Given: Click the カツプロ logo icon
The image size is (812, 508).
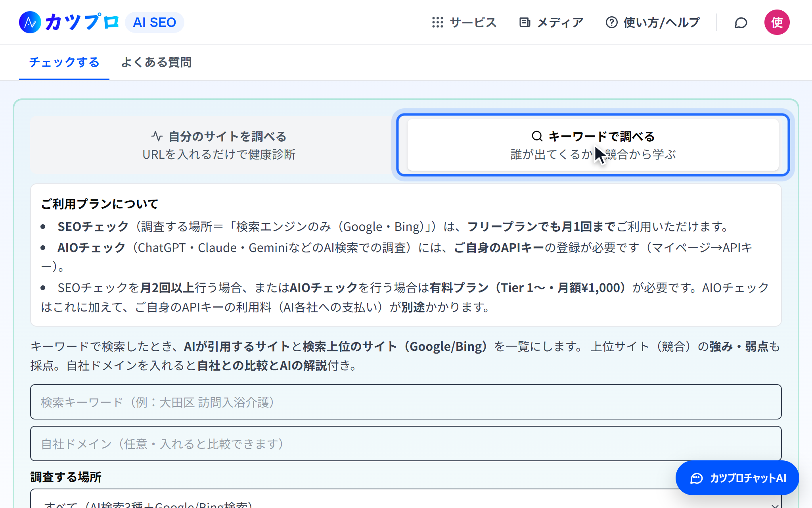Looking at the screenshot, I should [x=30, y=22].
